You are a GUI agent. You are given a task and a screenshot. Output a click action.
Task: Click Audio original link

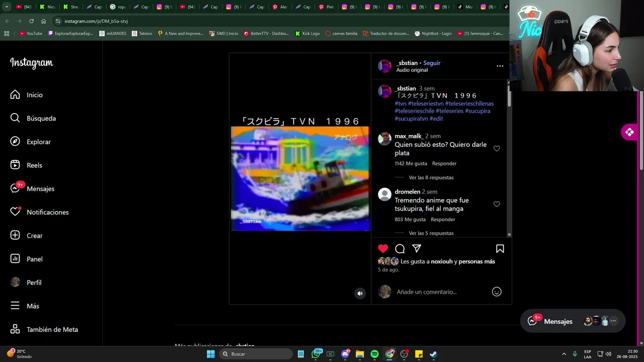(412, 70)
